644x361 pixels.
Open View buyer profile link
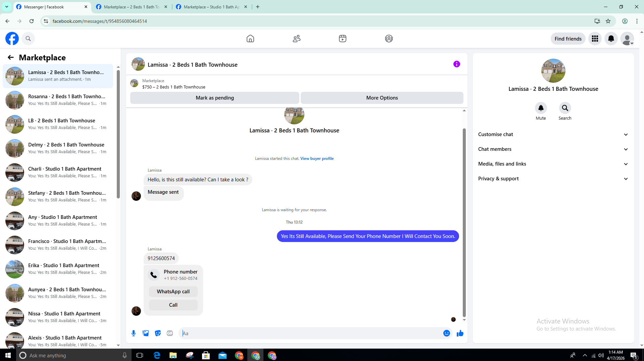[x=317, y=159]
